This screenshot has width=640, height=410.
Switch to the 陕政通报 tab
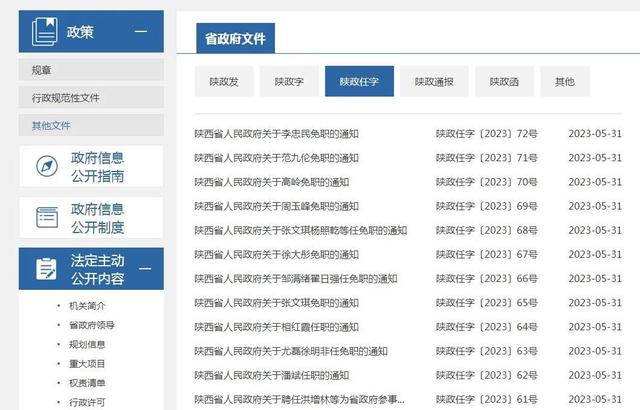pos(434,82)
